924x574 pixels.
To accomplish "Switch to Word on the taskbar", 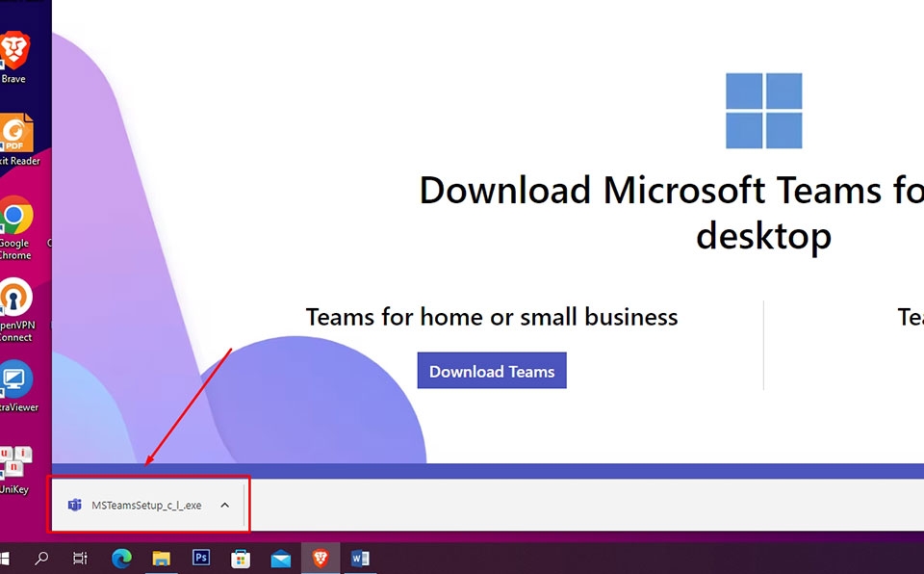I will pyautogui.click(x=360, y=558).
